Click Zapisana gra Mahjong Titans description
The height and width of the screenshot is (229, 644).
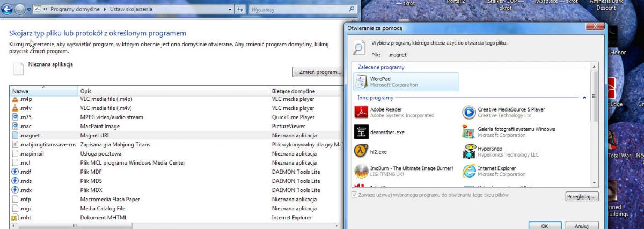(115, 145)
